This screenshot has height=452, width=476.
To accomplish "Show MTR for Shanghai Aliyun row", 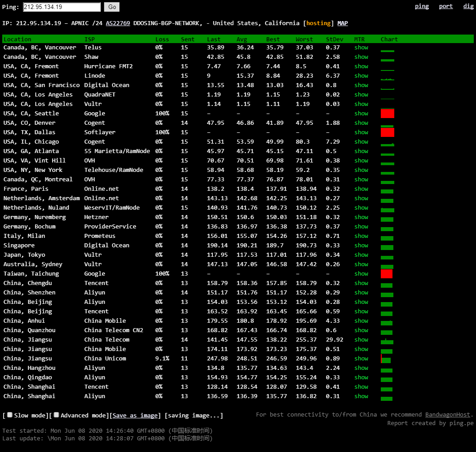I will click(361, 396).
